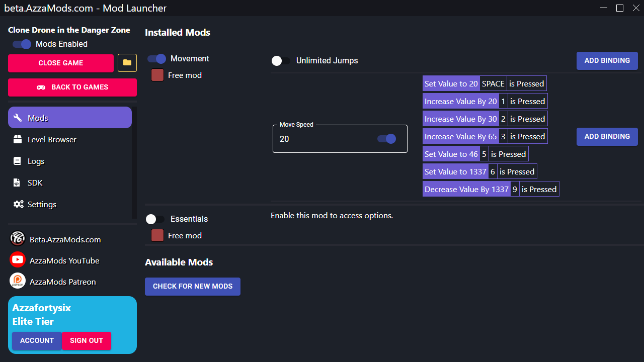Click the Logs document icon
This screenshot has height=362, width=644.
point(18,161)
